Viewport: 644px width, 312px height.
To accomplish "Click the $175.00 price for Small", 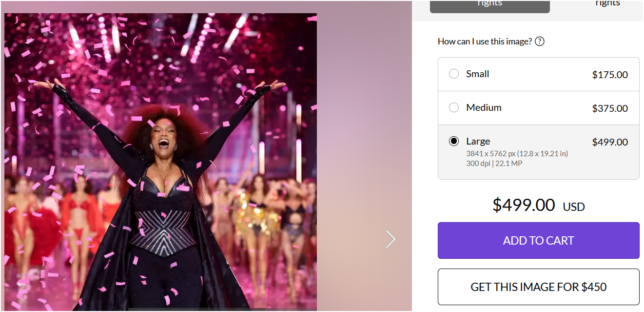I will 609,75.
